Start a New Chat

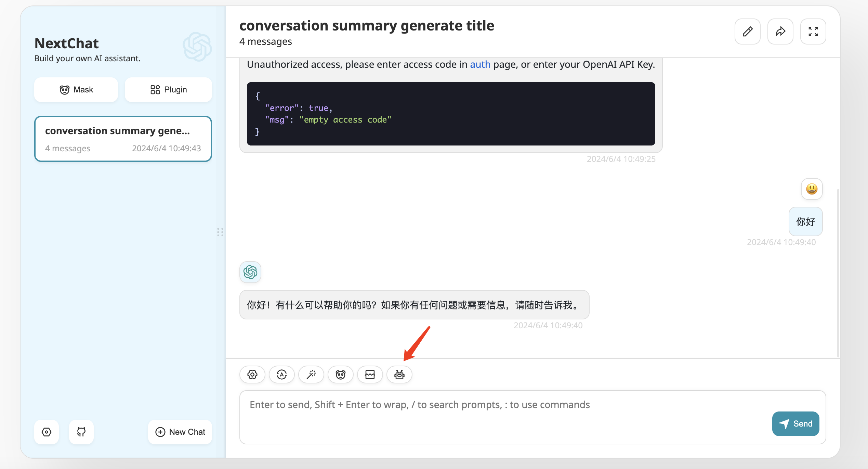(x=180, y=432)
